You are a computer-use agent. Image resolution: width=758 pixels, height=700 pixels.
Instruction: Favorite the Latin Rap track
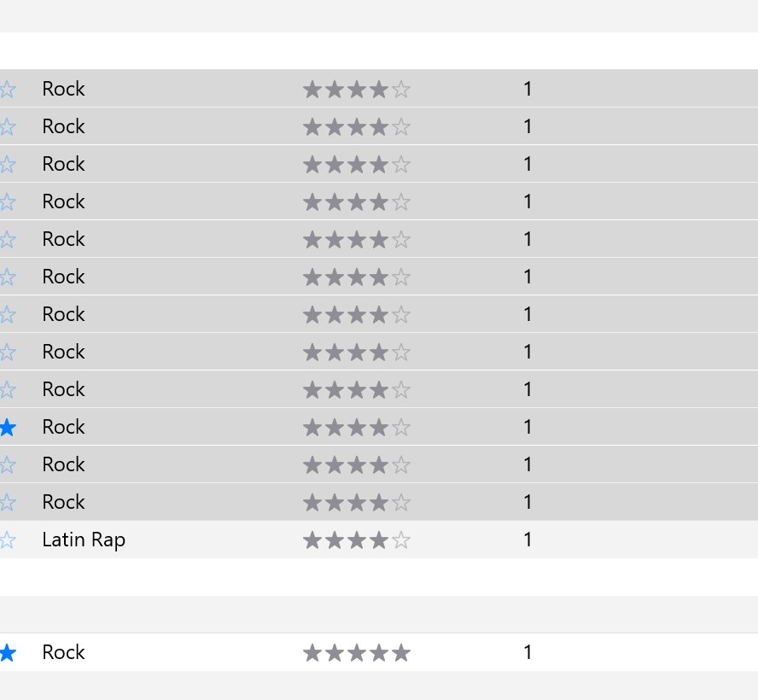pos(8,540)
